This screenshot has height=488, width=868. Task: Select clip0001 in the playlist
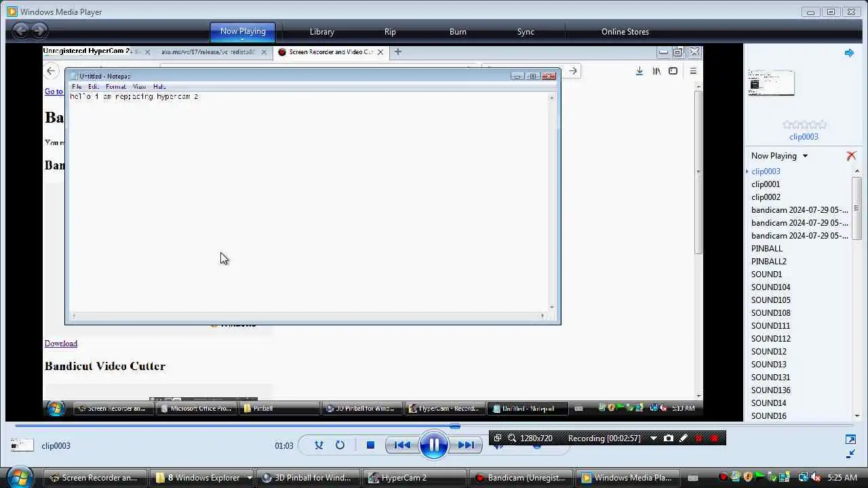point(766,184)
